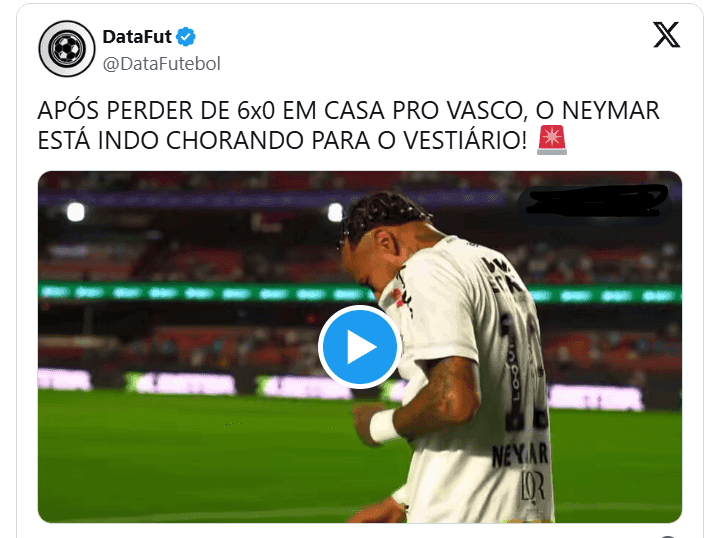Click the green LED ad board in video

204,293
